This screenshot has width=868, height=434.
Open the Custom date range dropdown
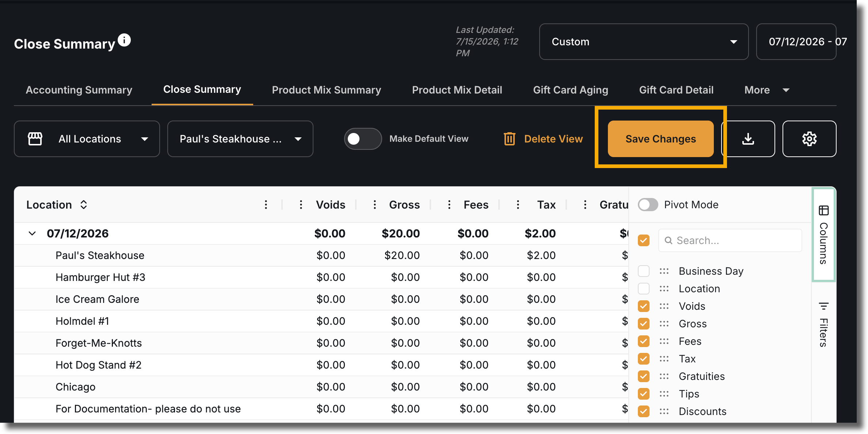pos(644,42)
